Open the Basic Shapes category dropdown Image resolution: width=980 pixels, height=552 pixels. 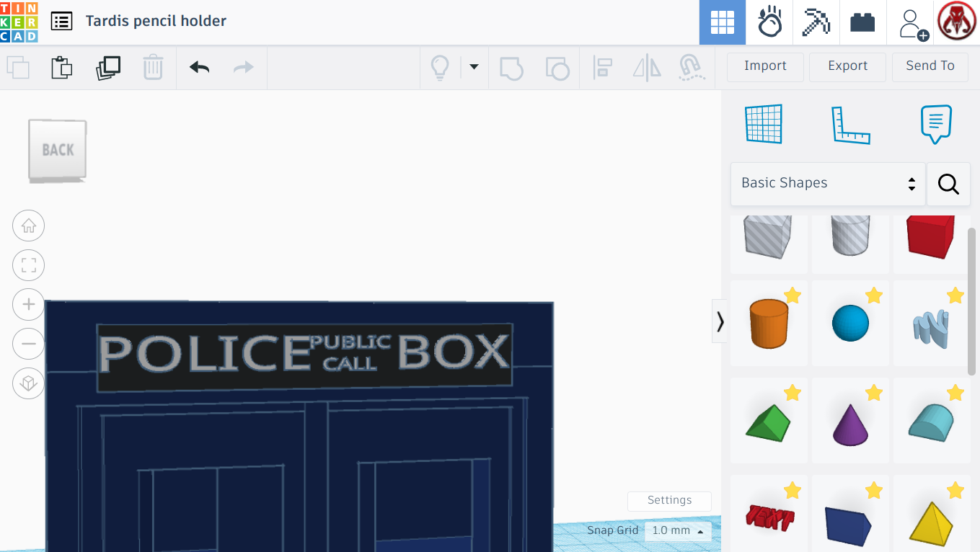click(x=828, y=183)
